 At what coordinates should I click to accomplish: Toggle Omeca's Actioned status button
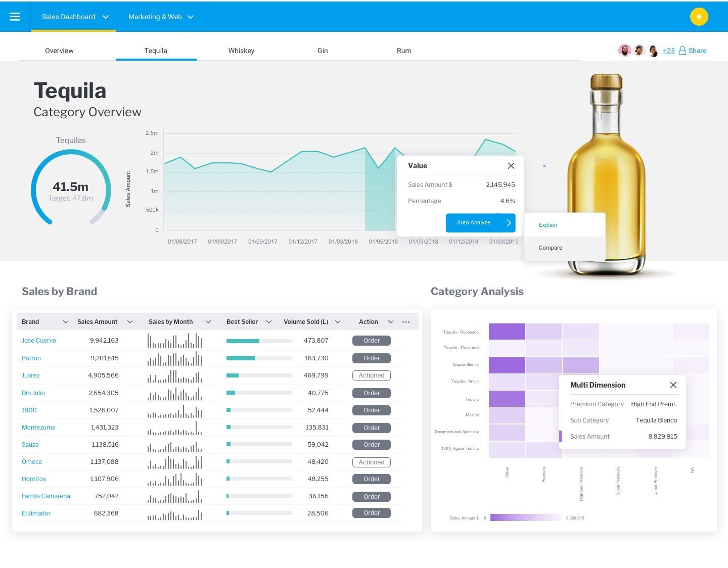pyautogui.click(x=371, y=462)
